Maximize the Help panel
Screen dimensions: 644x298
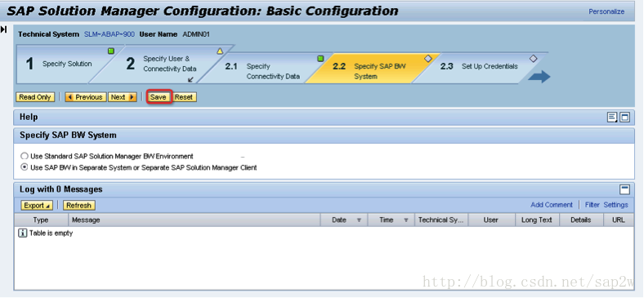624,118
